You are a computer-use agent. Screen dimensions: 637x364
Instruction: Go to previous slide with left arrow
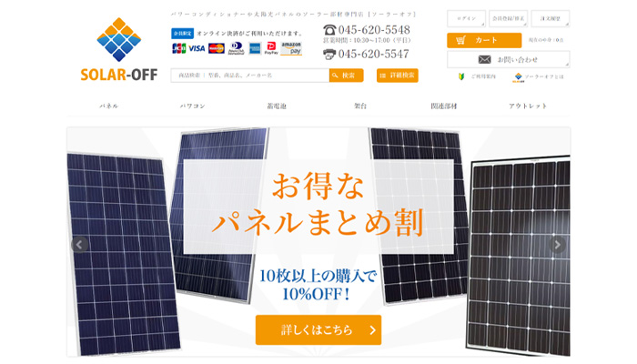pyautogui.click(x=80, y=245)
